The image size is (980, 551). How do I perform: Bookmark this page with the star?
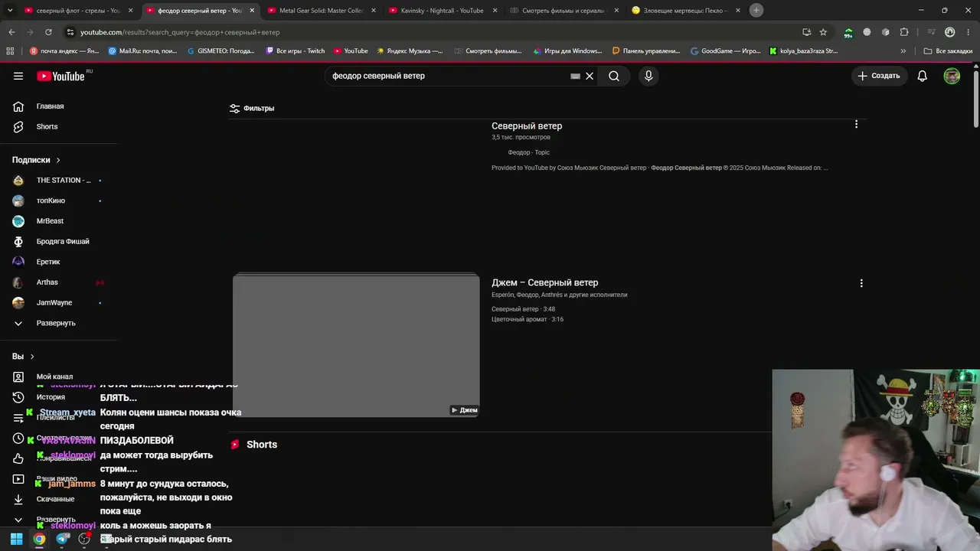823,32
